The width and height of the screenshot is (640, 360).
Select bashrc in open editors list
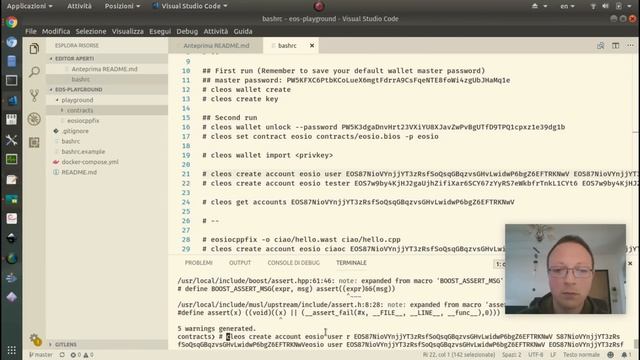(x=80, y=80)
